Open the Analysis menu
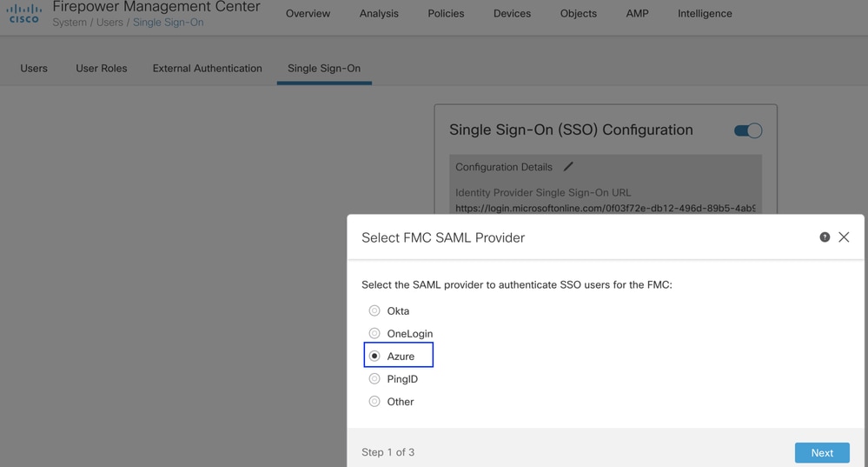This screenshot has width=868, height=467. coord(379,13)
